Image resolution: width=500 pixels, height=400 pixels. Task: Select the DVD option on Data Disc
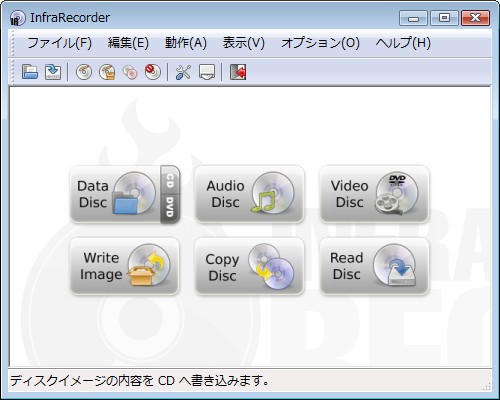pos(170,208)
